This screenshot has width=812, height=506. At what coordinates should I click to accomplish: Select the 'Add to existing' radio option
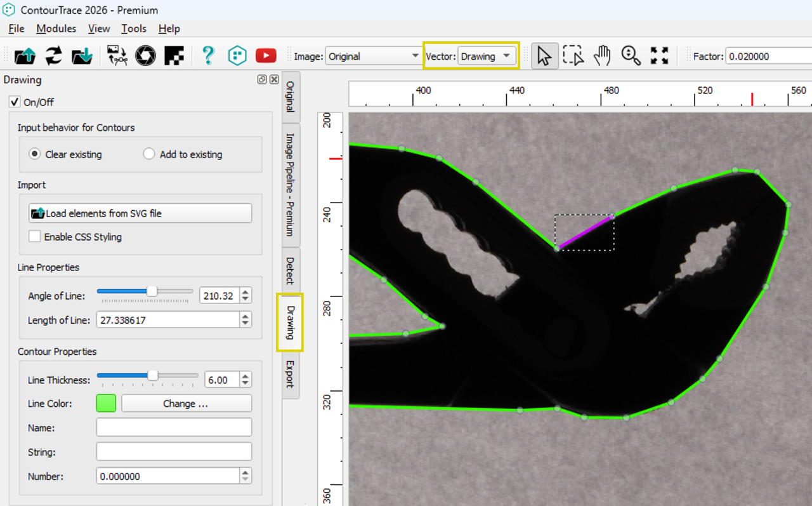[149, 154]
